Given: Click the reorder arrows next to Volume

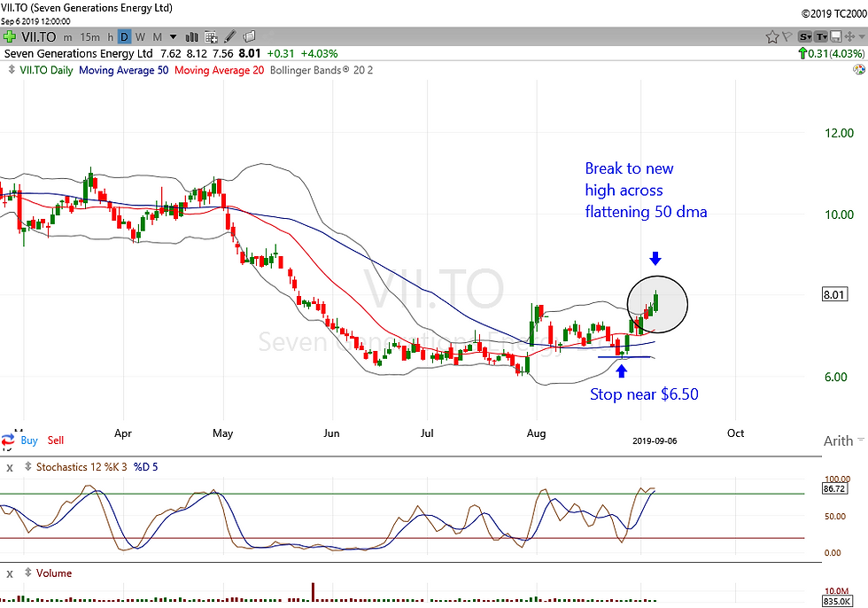Looking at the screenshot, I should 27,573.
